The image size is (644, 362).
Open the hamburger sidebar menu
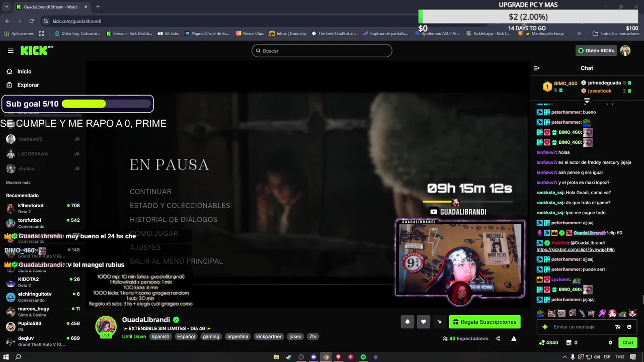tap(11, 51)
